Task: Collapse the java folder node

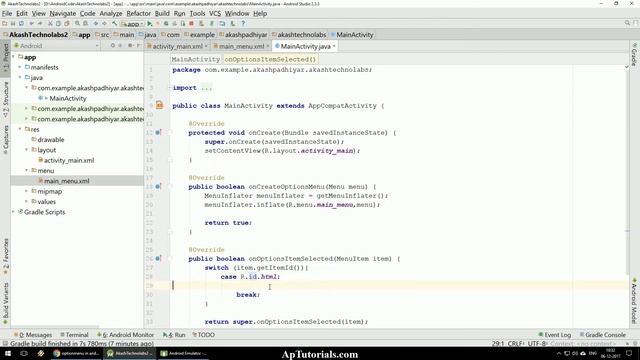Action: [20, 77]
